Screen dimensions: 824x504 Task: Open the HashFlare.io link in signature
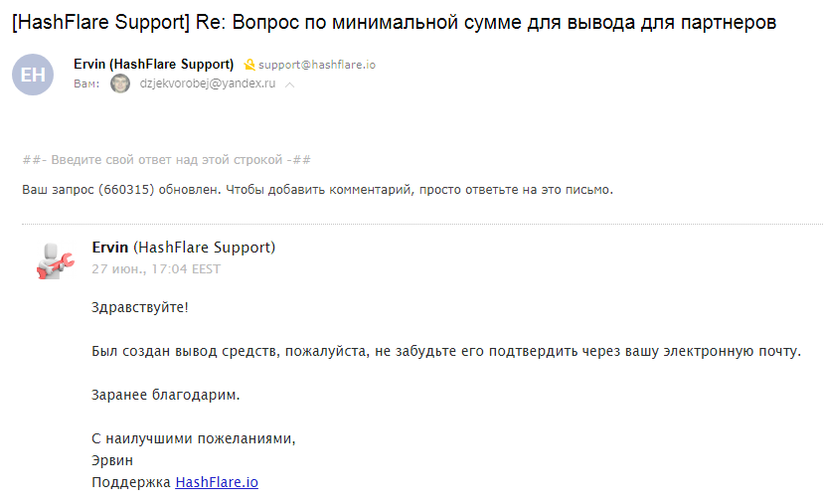point(217,482)
